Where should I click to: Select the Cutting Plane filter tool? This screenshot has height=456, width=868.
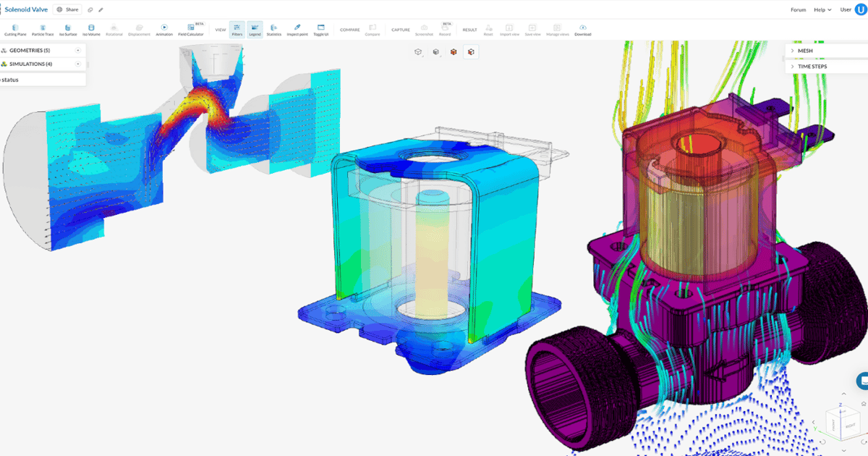pyautogui.click(x=14, y=30)
